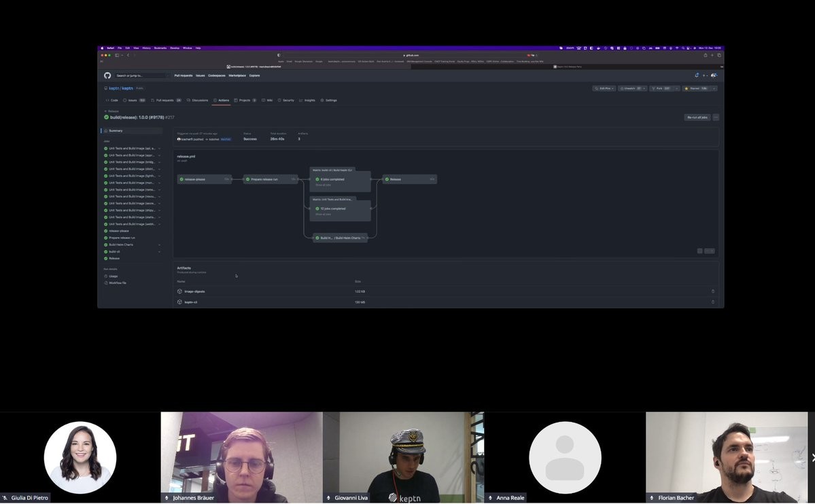The height and width of the screenshot is (504, 815).
Task: Expand the build-cli job chevron in sidebar
Action: pyautogui.click(x=159, y=251)
